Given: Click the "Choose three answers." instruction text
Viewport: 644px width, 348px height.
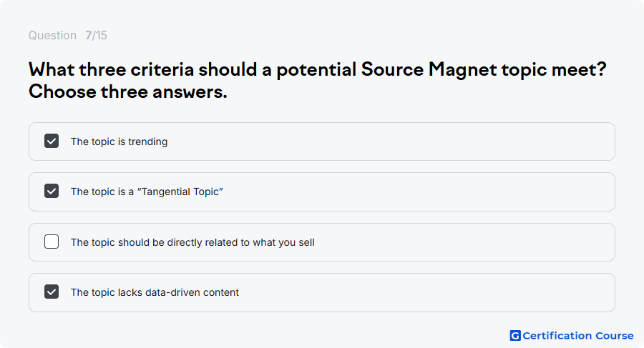Looking at the screenshot, I should click(x=128, y=91).
